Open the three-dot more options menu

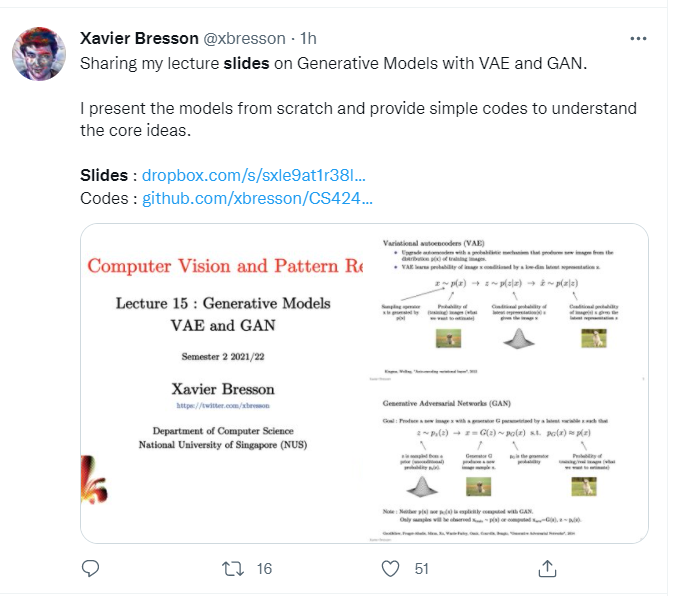point(638,39)
